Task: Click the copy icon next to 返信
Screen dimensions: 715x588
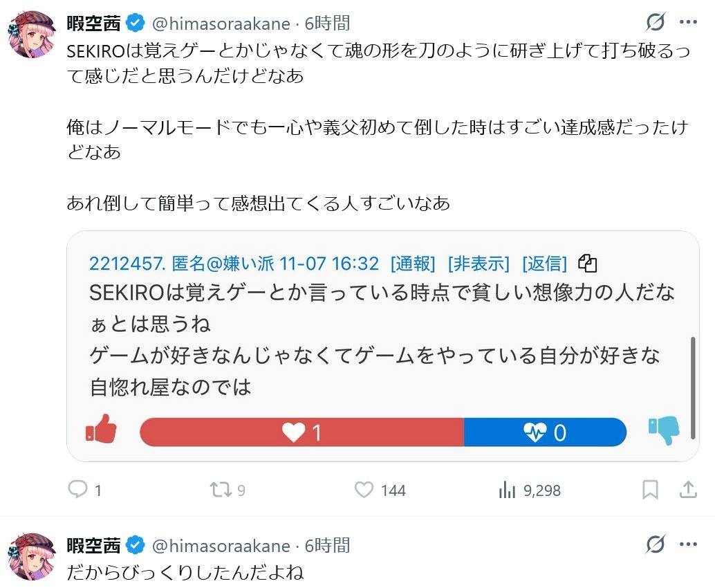Action: (587, 264)
